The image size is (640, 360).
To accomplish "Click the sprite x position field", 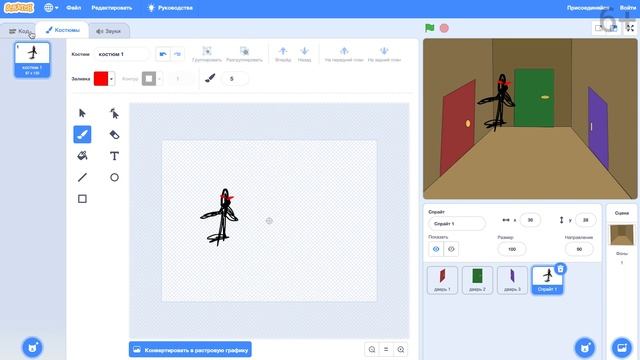I will pos(530,220).
